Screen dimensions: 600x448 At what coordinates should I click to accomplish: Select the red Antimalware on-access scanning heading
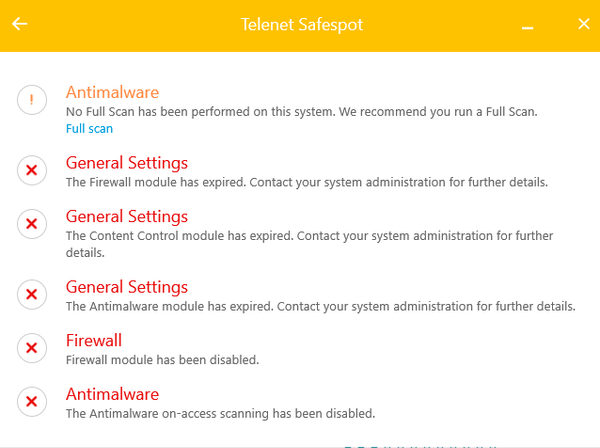(x=112, y=394)
